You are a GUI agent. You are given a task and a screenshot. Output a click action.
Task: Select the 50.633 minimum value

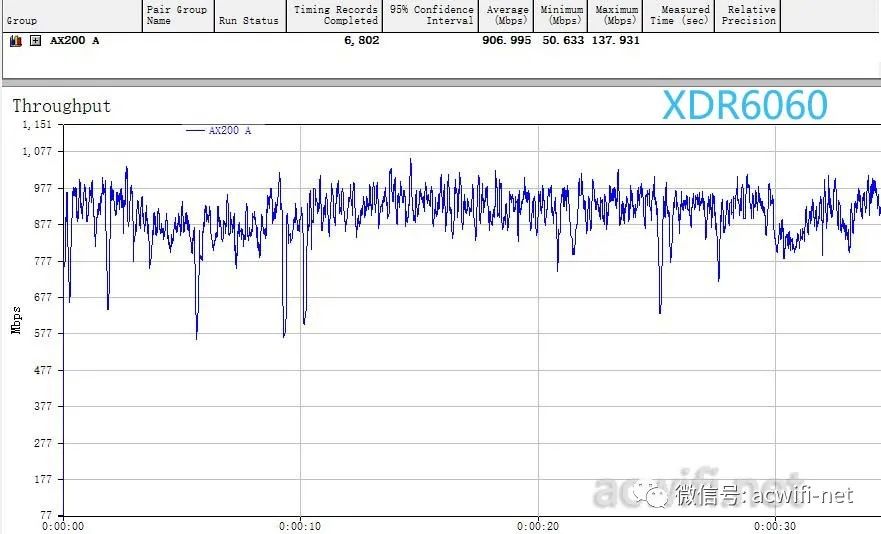pos(563,40)
